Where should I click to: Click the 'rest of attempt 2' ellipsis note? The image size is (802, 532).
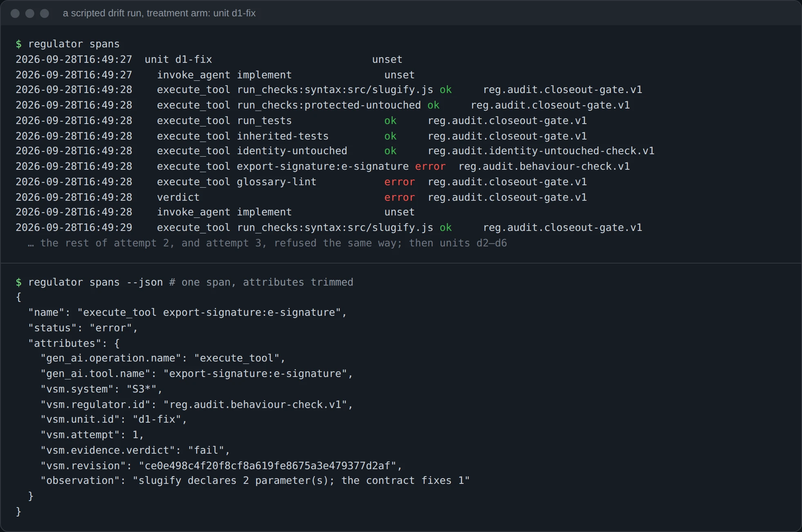click(267, 243)
